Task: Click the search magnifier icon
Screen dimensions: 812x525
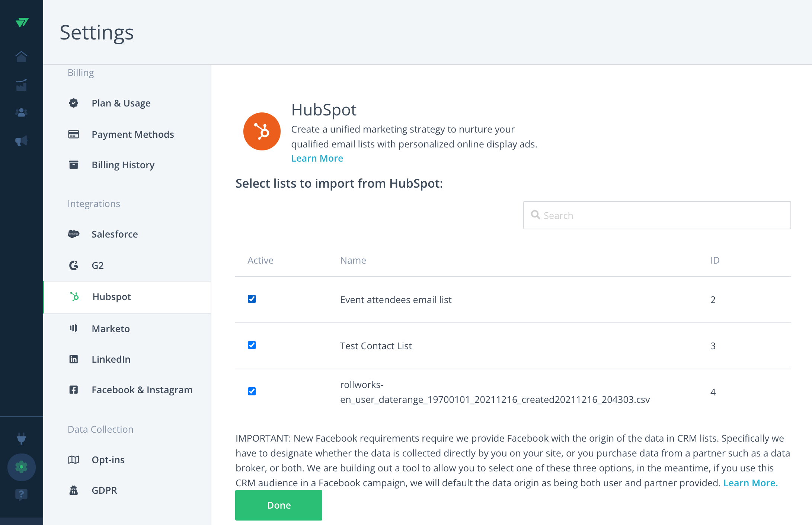Action: [x=536, y=215]
